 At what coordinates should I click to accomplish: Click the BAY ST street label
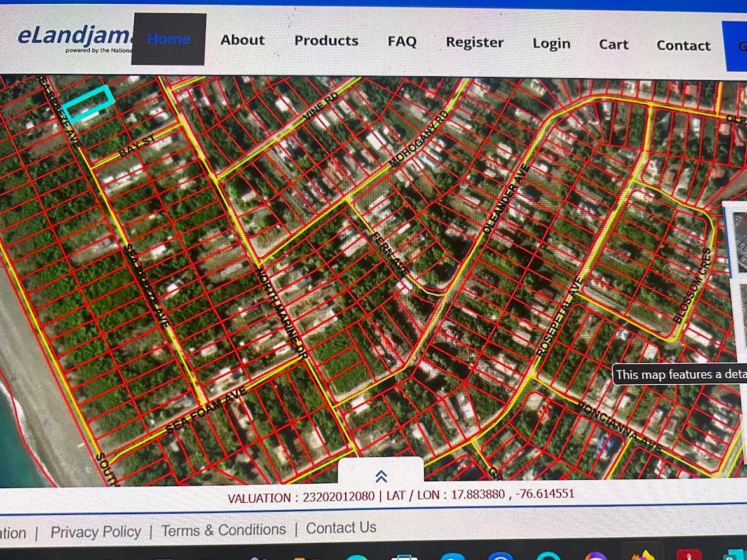[x=137, y=146]
